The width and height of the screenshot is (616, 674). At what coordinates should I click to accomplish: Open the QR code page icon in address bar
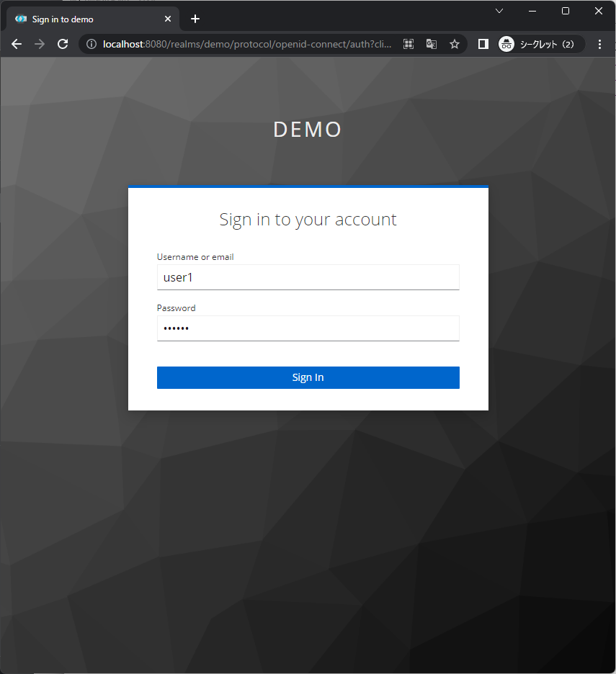pos(409,44)
